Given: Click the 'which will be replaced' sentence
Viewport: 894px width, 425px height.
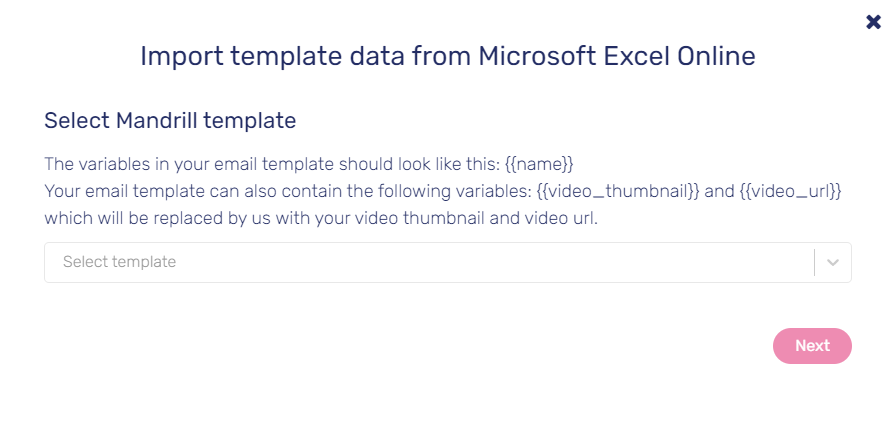Looking at the screenshot, I should [321, 220].
